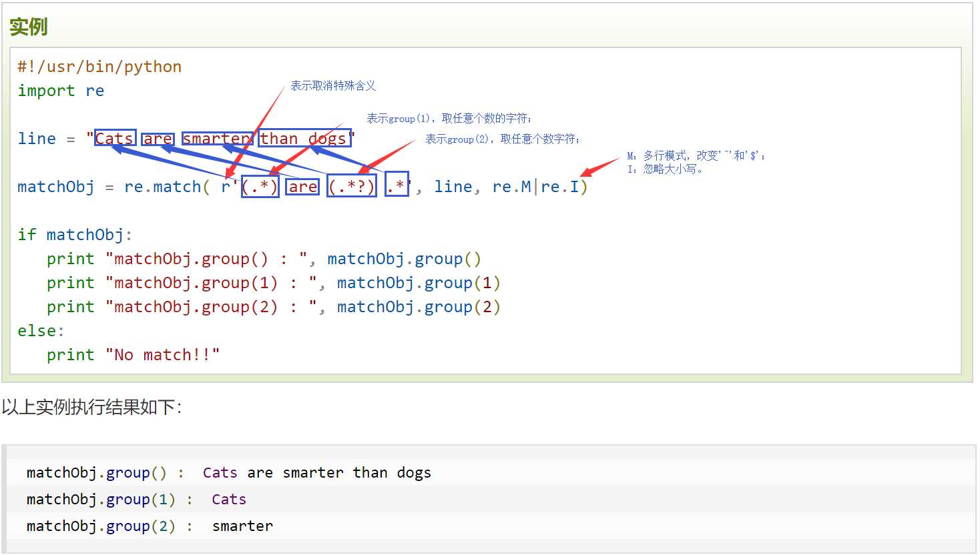Click output row 'matchObj.group(1) : Cats'

click(136, 500)
